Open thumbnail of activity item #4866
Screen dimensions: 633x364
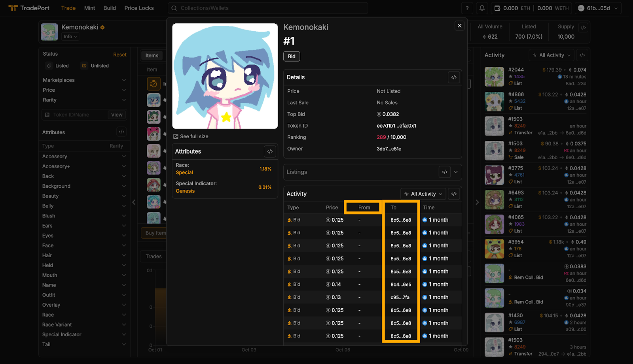pyautogui.click(x=494, y=101)
